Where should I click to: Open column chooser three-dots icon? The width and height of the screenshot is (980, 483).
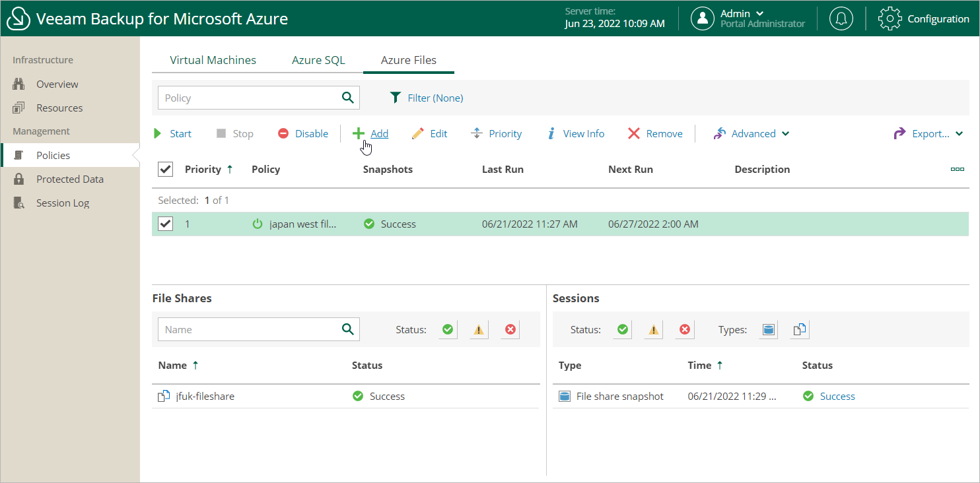click(x=957, y=170)
